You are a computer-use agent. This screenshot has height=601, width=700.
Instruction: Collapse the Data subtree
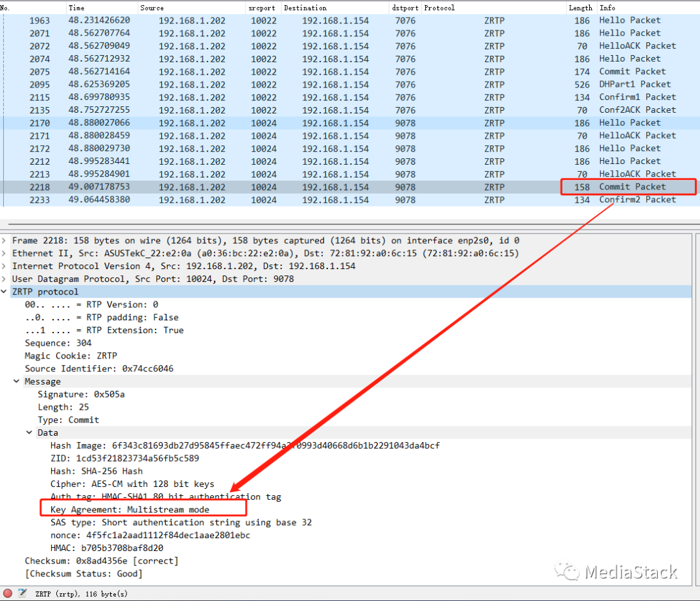[x=30, y=433]
